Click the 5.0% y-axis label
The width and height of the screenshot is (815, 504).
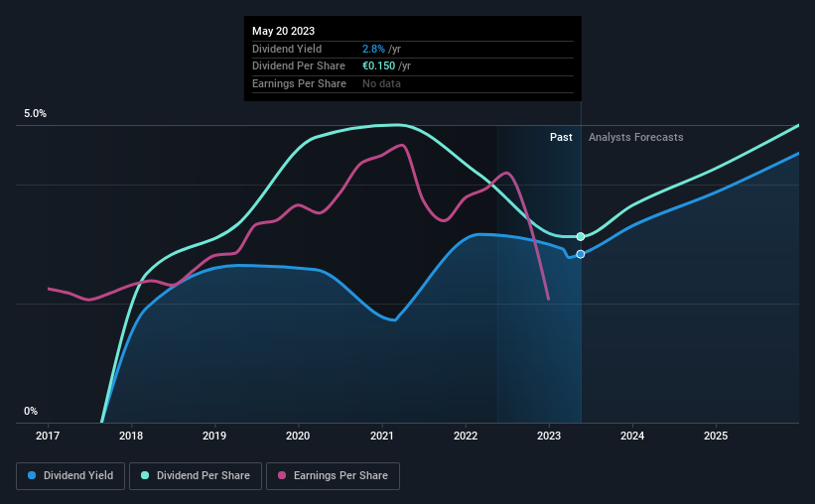click(x=35, y=113)
